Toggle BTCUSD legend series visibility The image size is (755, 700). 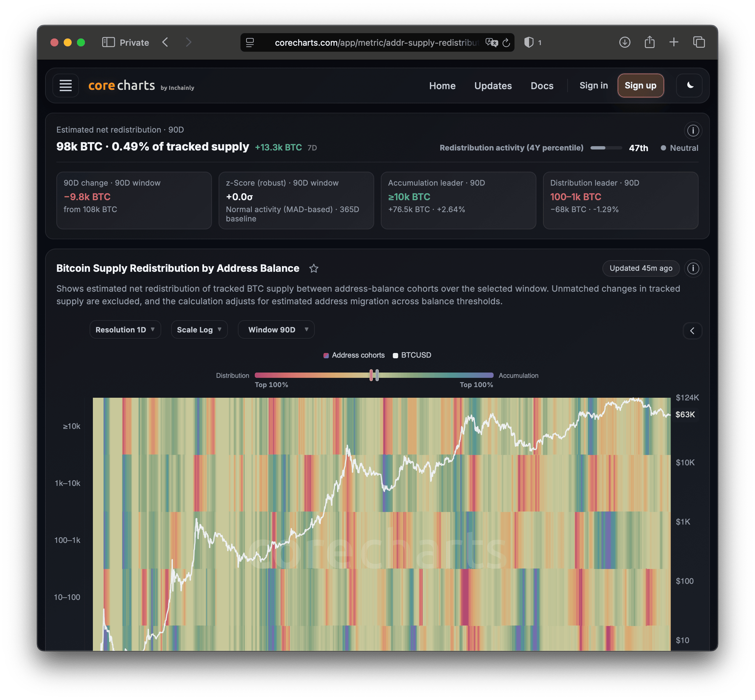(x=412, y=355)
